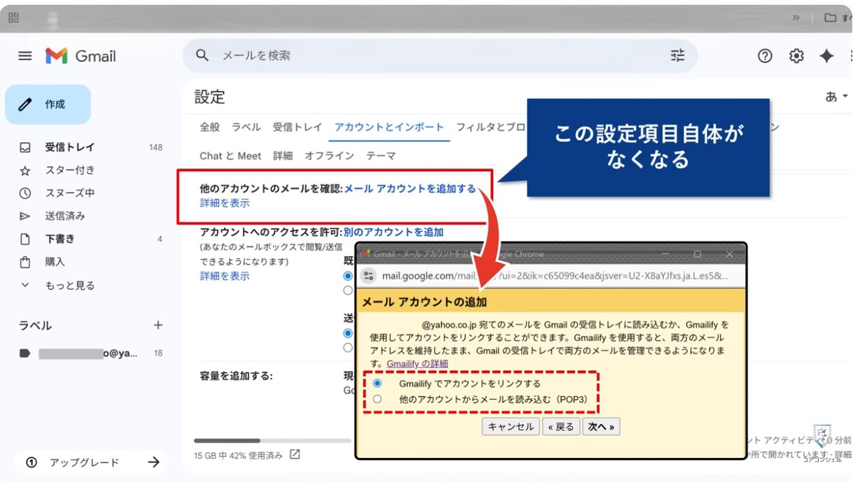Expand 詳細を表示 under 他のアカウントのメールを確認
This screenshot has height=482, width=868.
(x=225, y=203)
